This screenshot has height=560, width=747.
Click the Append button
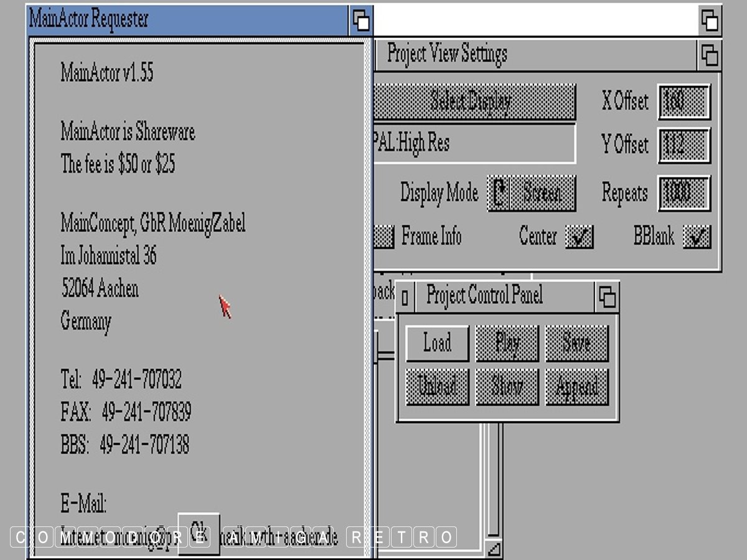[x=576, y=386]
